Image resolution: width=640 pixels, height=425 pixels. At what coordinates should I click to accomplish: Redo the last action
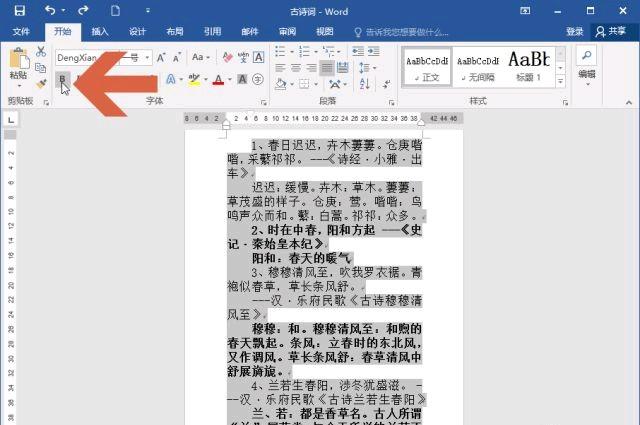(83, 10)
